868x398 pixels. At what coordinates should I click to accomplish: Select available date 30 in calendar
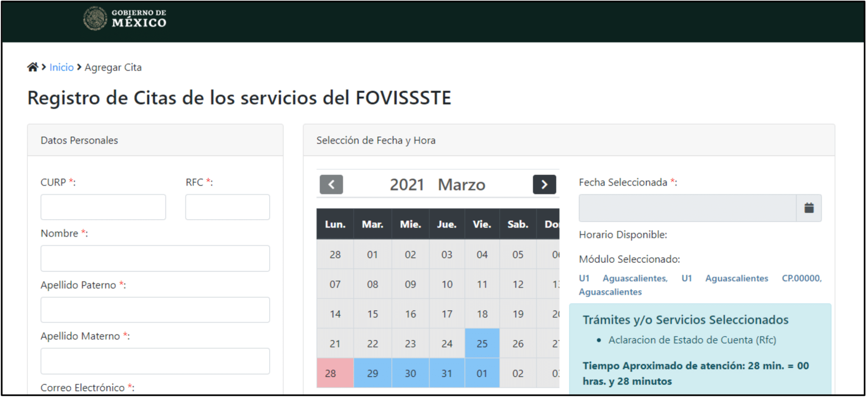pos(410,373)
